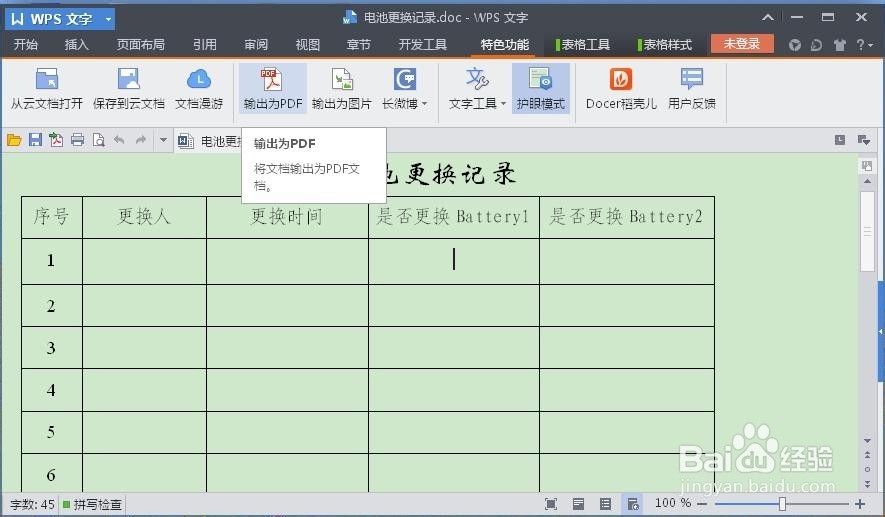Viewport: 885px width, 517px height.
Task: Click 输出为图片 export as image
Action: pyautogui.click(x=341, y=89)
